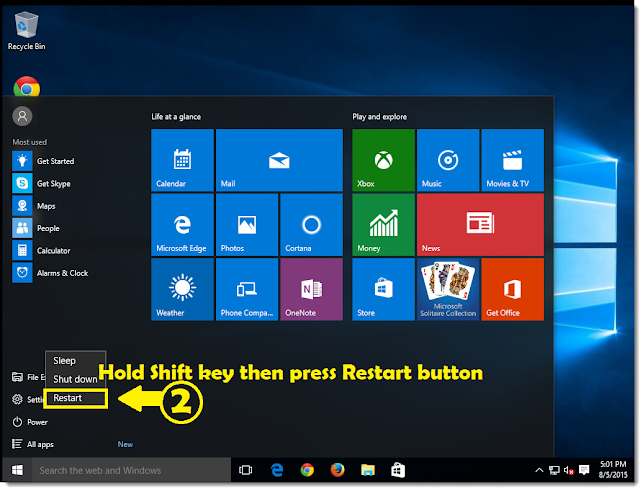Open the Movies & TV tile
This screenshot has width=640, height=488.
coord(512,160)
